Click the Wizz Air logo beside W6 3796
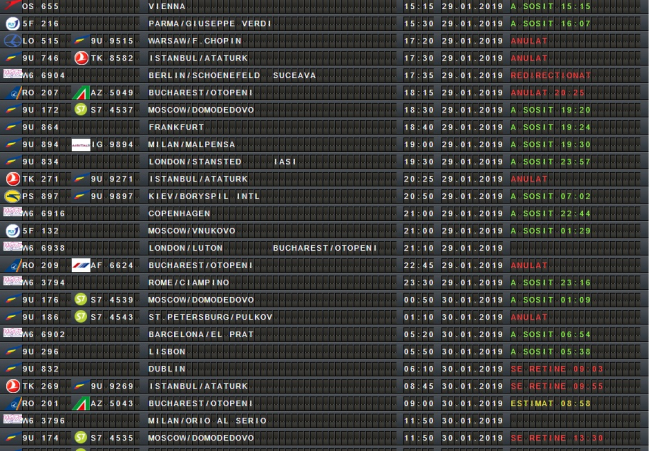650x451 pixels. (x=12, y=419)
